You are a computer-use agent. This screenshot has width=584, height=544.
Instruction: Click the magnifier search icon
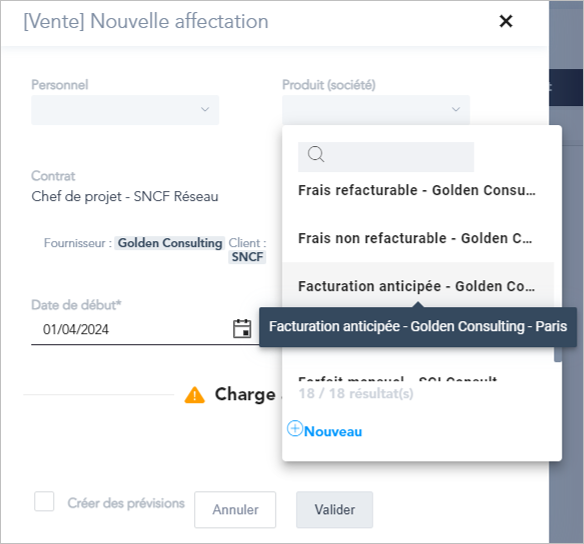tap(316, 154)
